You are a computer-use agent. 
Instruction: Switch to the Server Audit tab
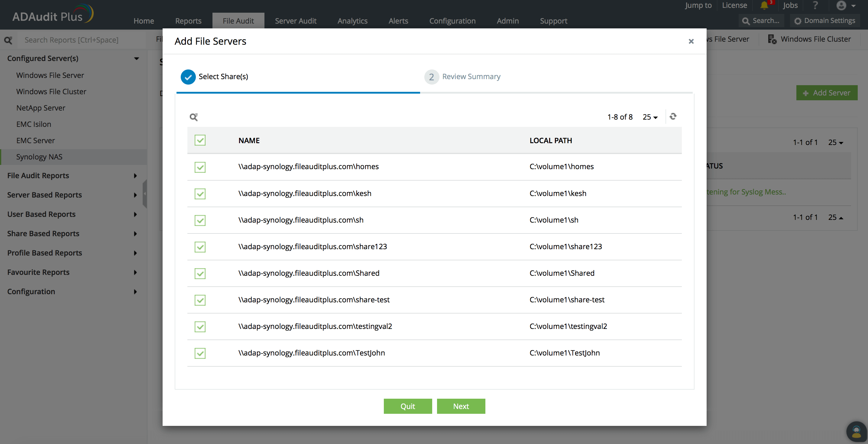[x=296, y=21]
